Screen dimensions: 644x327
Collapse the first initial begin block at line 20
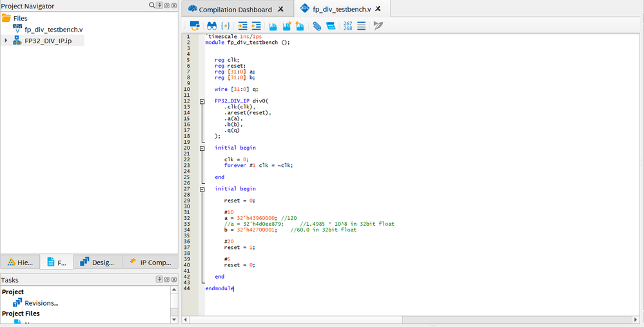202,148
